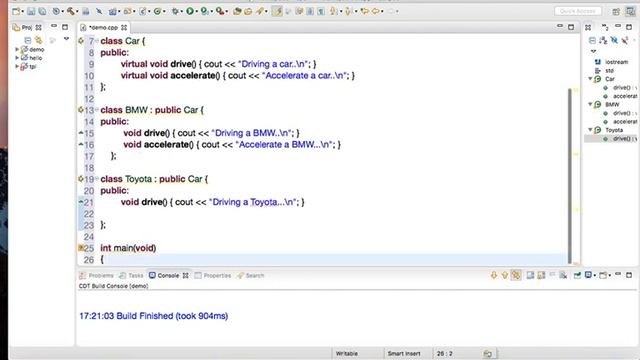The image size is (640, 360).
Task: Click the Clear Console icon
Action: pos(563,275)
